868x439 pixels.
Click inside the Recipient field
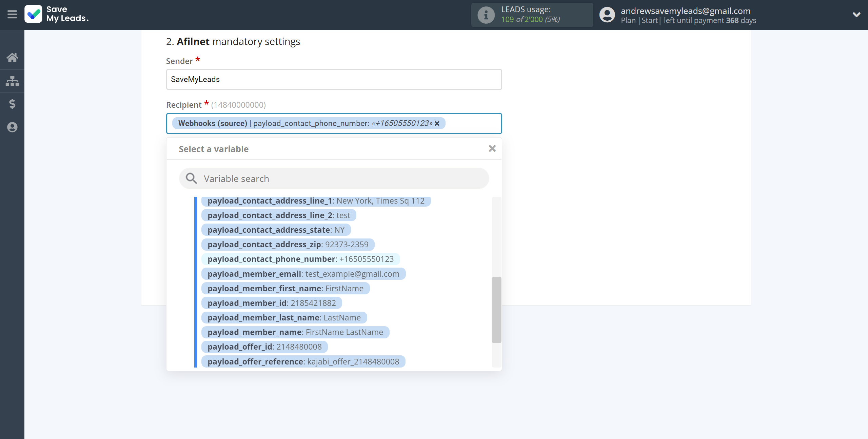click(x=334, y=123)
